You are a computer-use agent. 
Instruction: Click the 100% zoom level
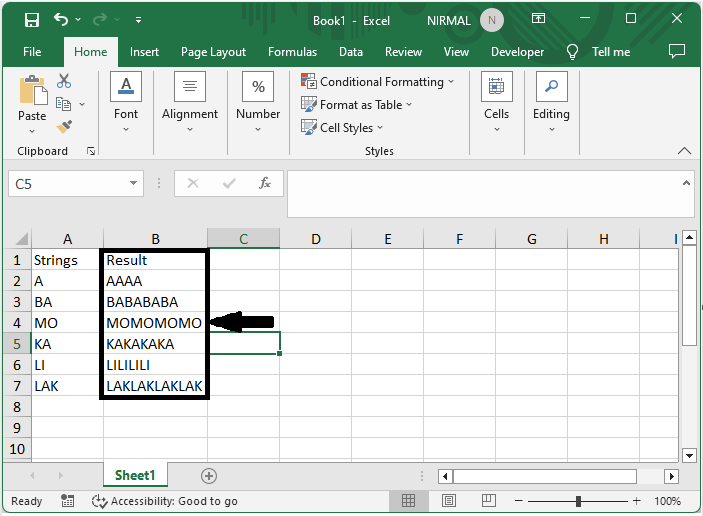pyautogui.click(x=667, y=501)
